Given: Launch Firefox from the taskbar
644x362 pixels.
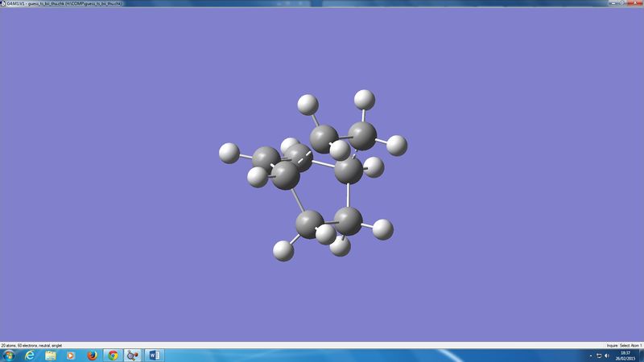Looking at the screenshot, I should tap(92, 356).
